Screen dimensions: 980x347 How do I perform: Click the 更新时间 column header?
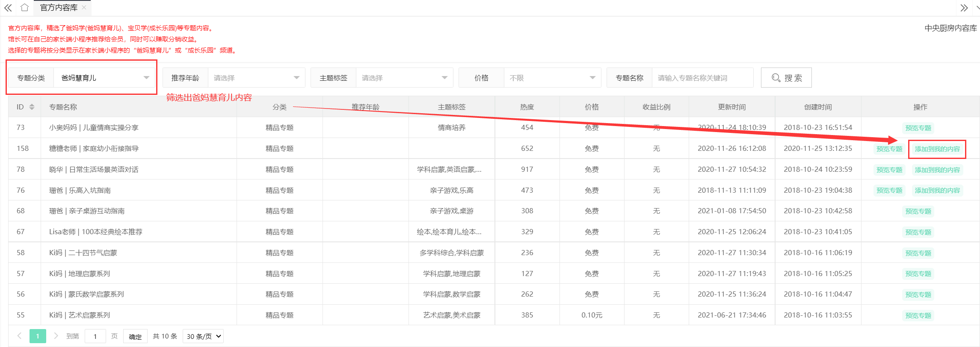click(x=732, y=107)
